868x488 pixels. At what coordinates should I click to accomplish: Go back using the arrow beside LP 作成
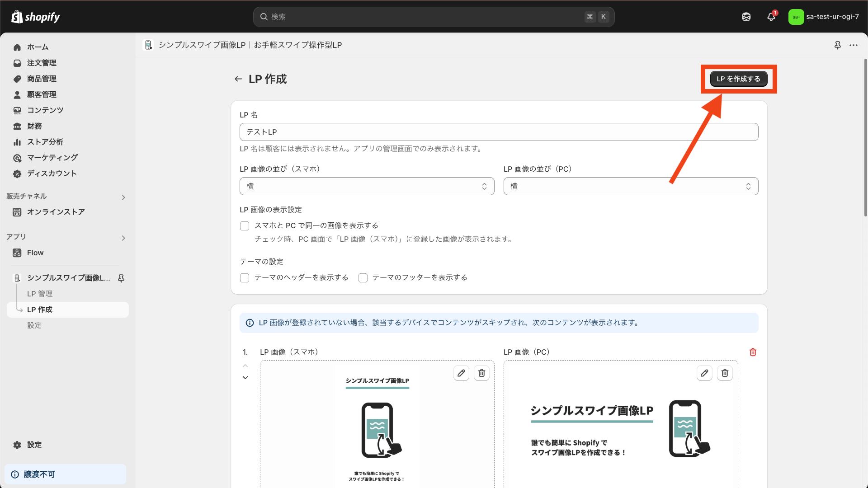pyautogui.click(x=238, y=79)
